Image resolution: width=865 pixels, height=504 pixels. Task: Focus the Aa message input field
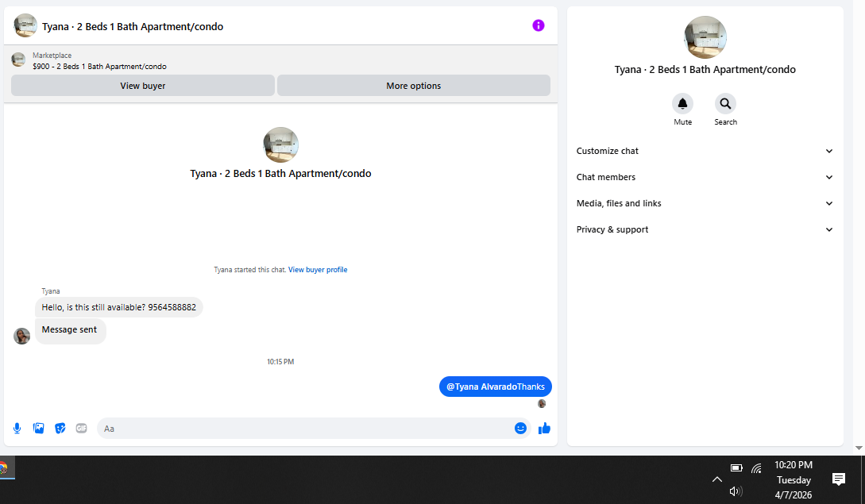point(303,429)
